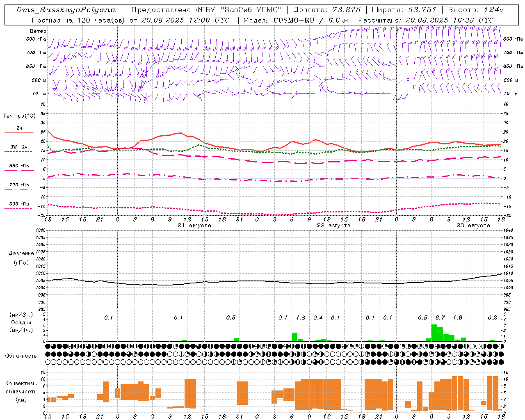Click the Конвективн. облачность (км) label
The image size is (525, 420).
tap(21, 392)
